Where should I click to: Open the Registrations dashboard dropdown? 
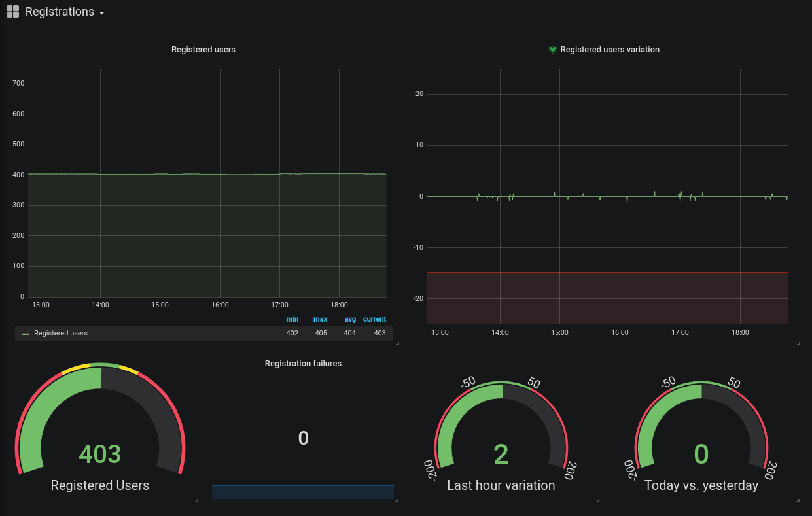click(x=65, y=12)
